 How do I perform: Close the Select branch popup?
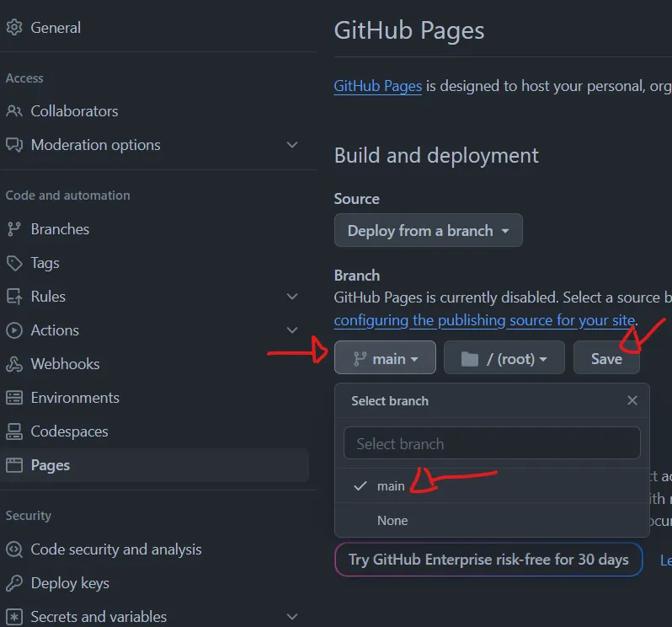pos(632,400)
